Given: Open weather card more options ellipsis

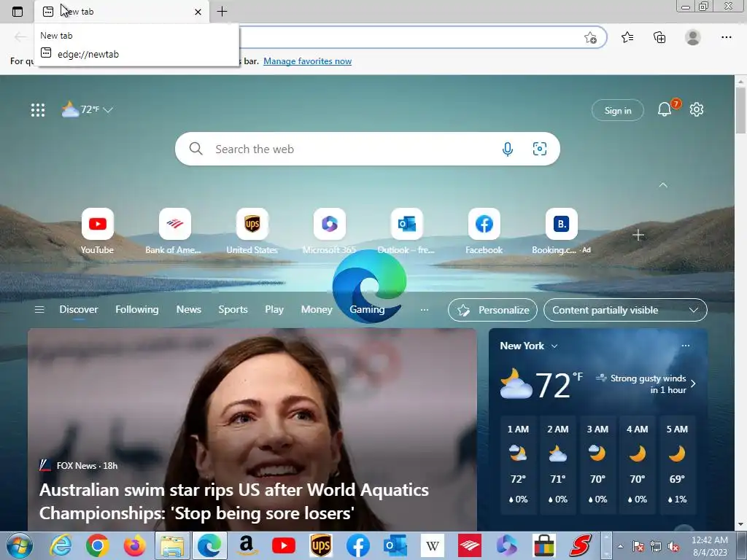Looking at the screenshot, I should (x=686, y=346).
